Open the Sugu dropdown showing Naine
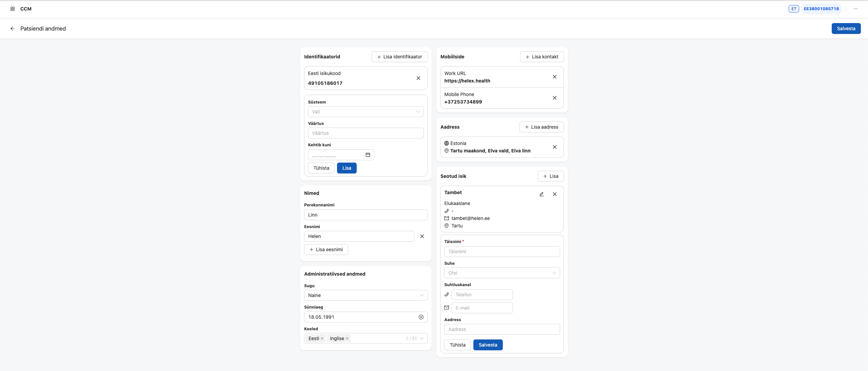Screen dimensions: 868x371 coord(366,295)
